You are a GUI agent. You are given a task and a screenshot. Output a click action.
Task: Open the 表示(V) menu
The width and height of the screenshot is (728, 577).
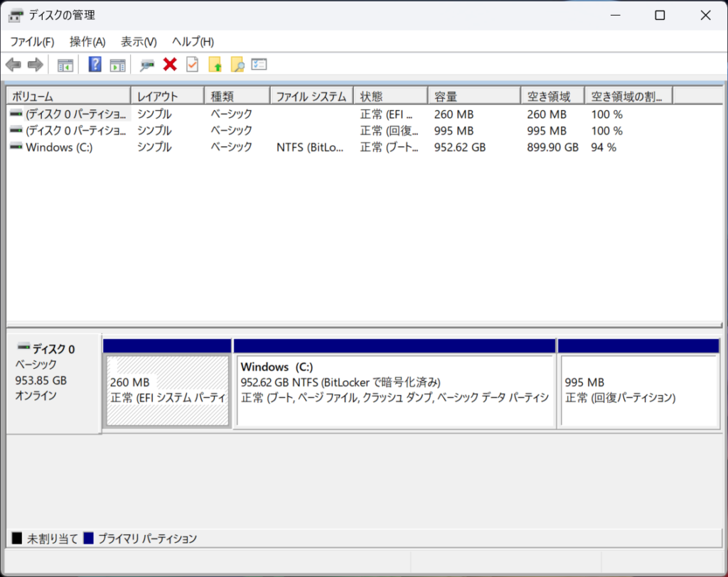click(139, 42)
